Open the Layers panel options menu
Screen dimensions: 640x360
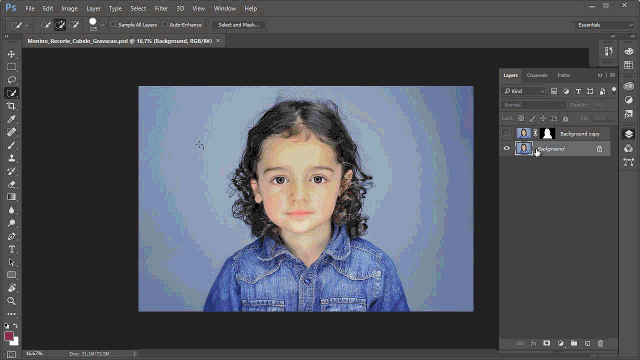click(x=613, y=75)
